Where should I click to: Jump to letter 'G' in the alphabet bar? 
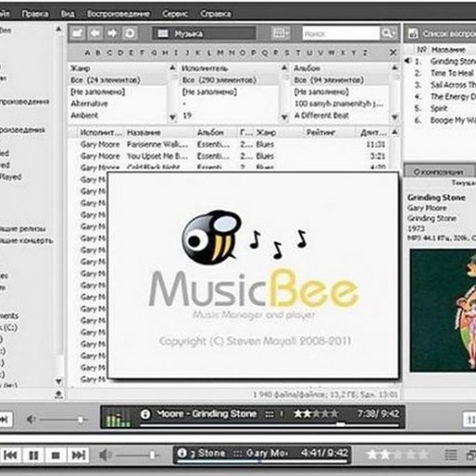[x=154, y=53]
